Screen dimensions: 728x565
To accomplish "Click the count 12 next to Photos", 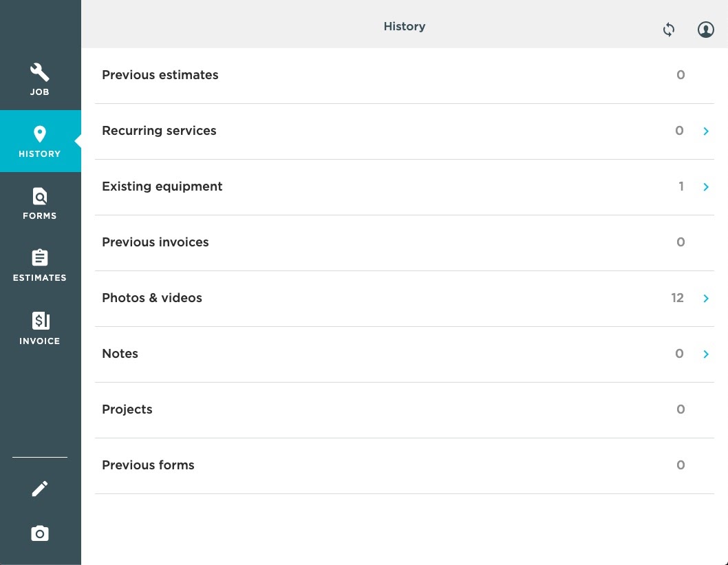I will coord(677,298).
